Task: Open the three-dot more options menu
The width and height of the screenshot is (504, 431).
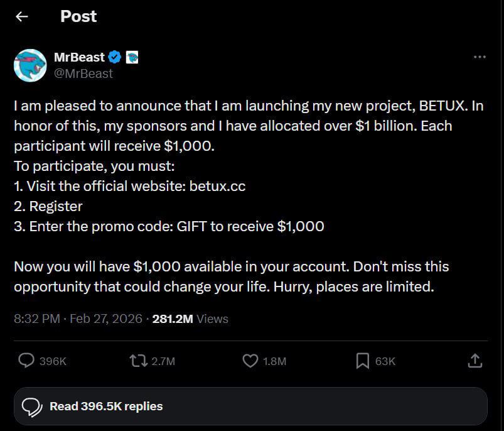Action: click(480, 57)
